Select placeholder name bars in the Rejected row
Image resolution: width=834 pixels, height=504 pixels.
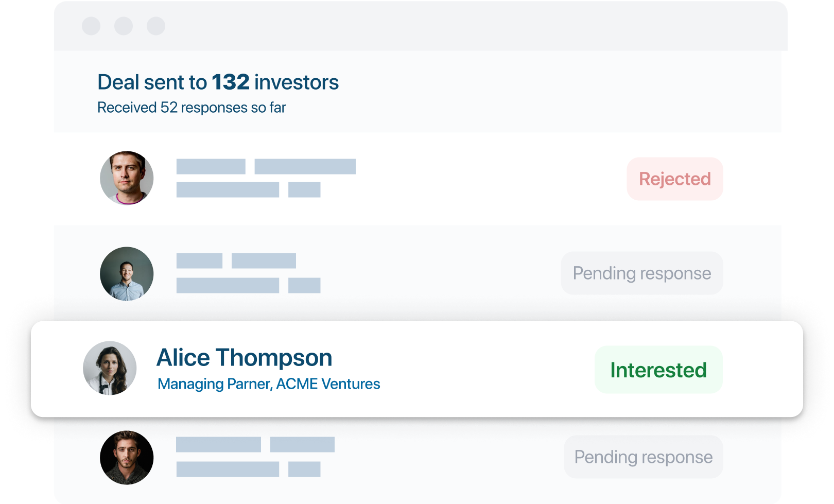click(x=266, y=167)
